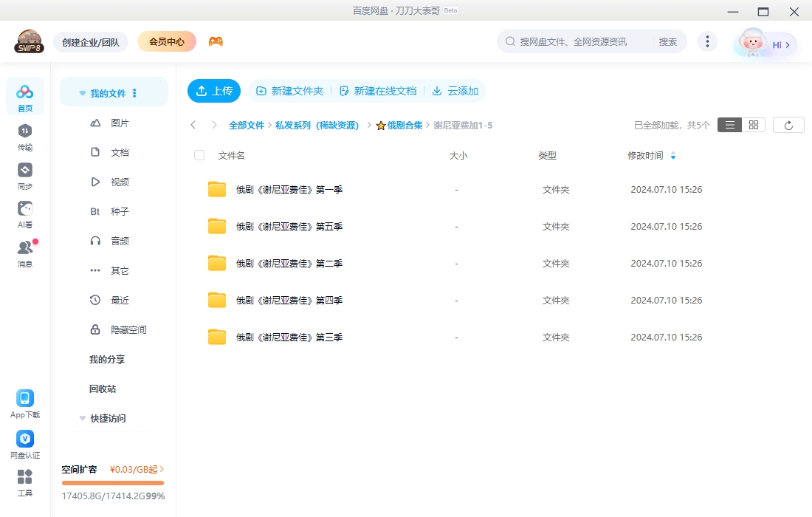
Task: Click 全部文件 in the breadcrumb path
Action: (246, 126)
